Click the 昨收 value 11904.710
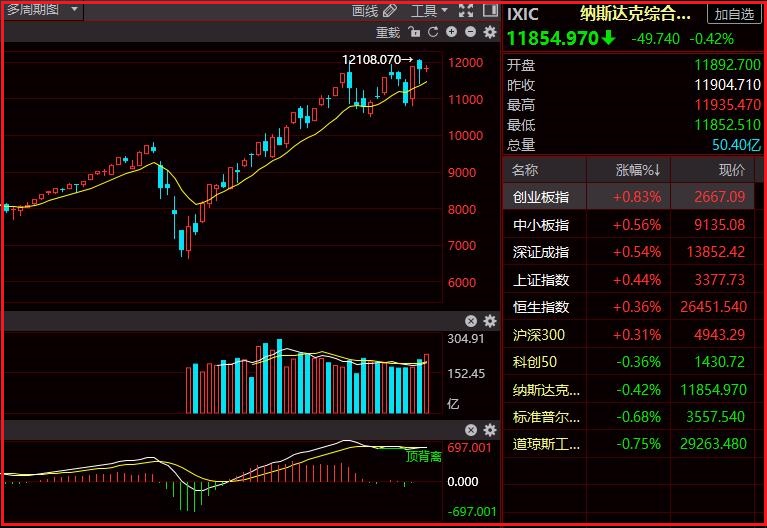 tap(727, 85)
